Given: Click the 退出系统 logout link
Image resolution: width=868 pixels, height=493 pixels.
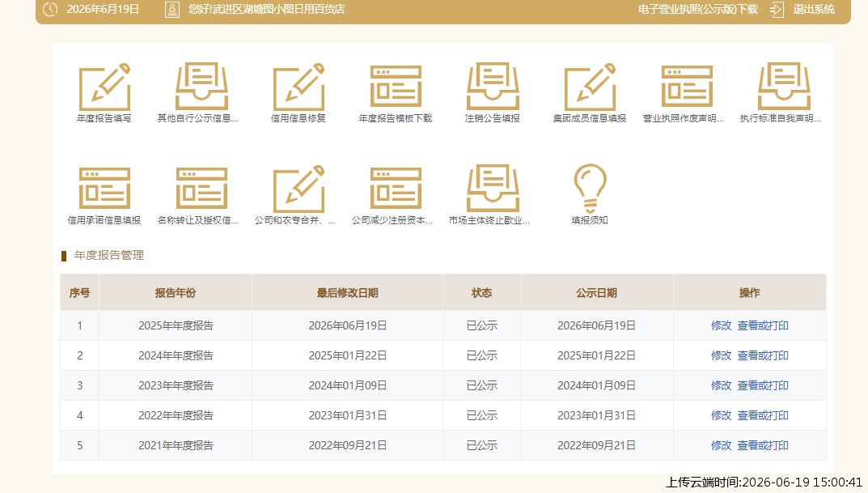Looking at the screenshot, I should [814, 9].
